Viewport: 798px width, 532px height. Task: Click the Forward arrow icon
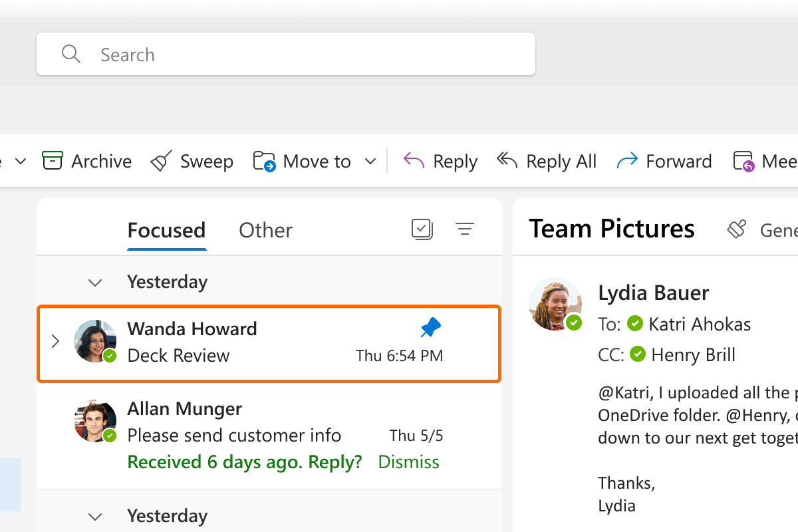pyautogui.click(x=627, y=161)
